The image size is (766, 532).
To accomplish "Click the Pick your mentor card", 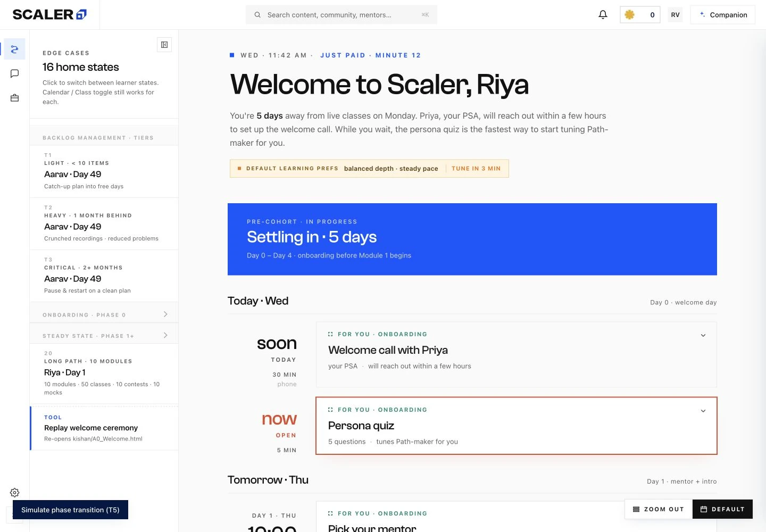I will pyautogui.click(x=517, y=517).
